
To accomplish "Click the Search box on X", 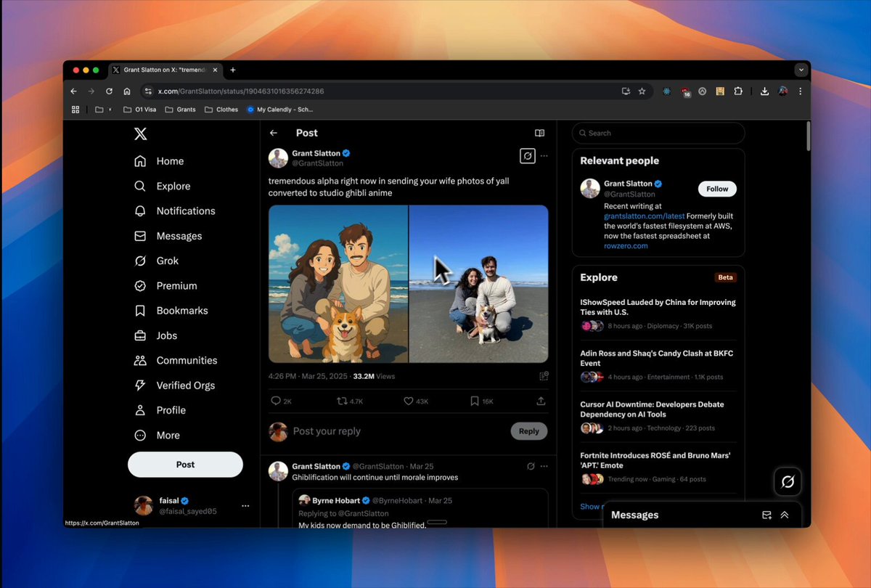I will (x=658, y=133).
